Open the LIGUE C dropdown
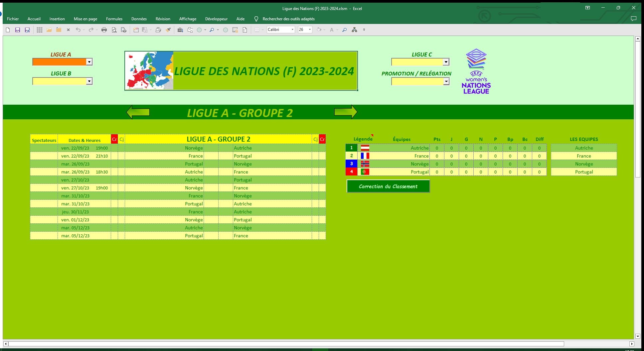The image size is (644, 351). 446,62
